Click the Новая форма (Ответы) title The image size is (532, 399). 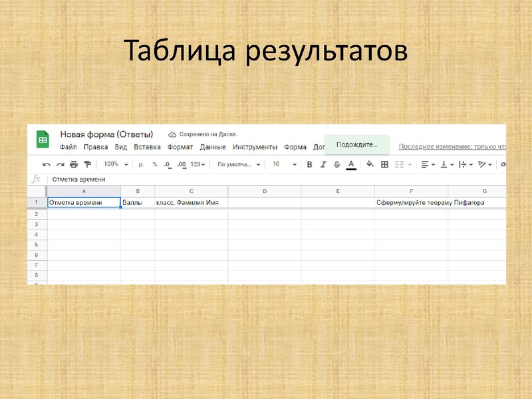coord(106,135)
